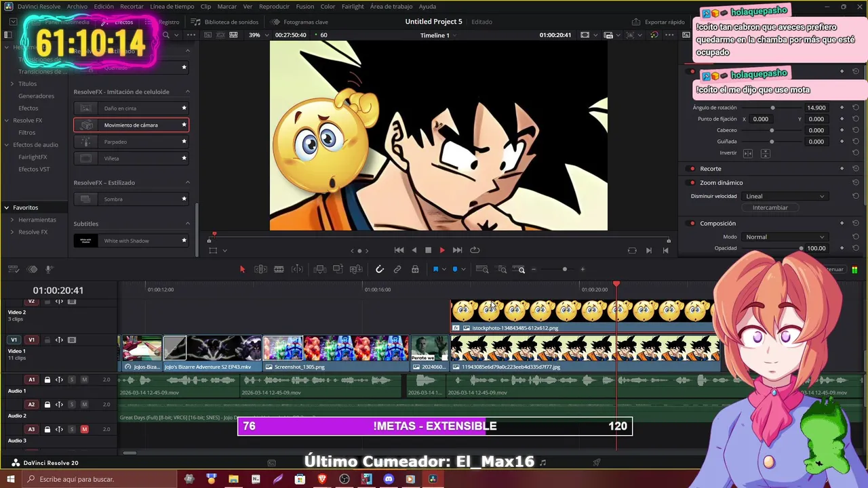
Task: Click the Ángulo de rotación value field
Action: click(816, 108)
